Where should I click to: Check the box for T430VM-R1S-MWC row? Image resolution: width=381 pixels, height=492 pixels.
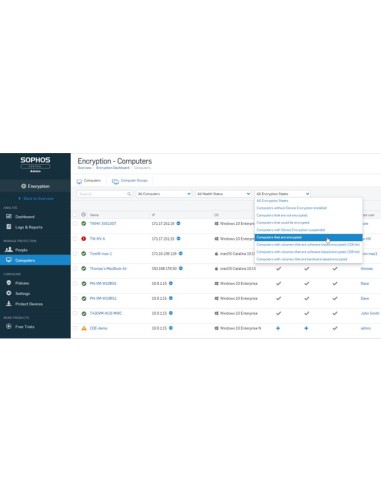75,313
